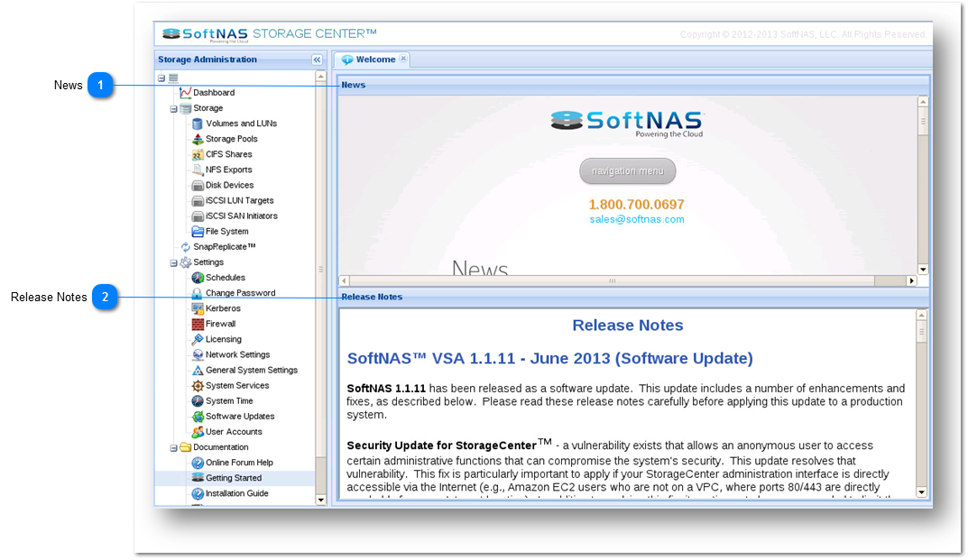Viewport: 968px width, 560px height.
Task: Collapse the Settings tree node
Action: (173, 262)
